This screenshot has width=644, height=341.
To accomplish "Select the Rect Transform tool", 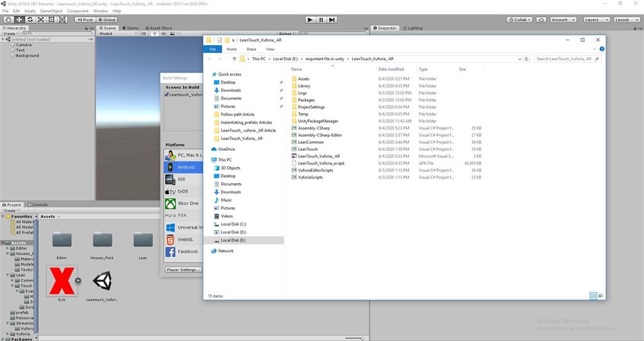I will (52, 19).
